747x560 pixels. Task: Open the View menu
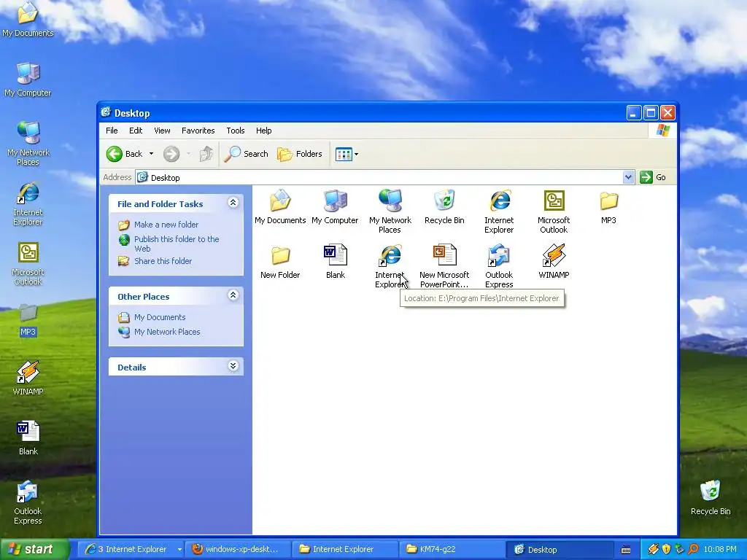tap(162, 131)
